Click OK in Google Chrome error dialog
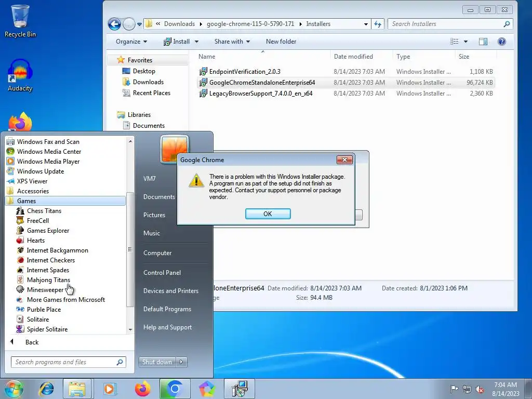The height and width of the screenshot is (399, 532). (x=268, y=214)
